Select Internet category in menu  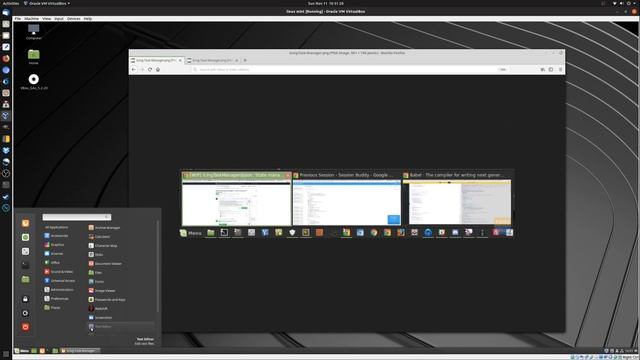point(54,254)
